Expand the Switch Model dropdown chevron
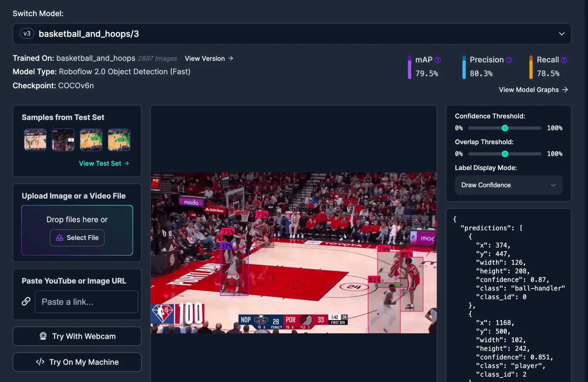The width and height of the screenshot is (588, 382). (x=562, y=34)
